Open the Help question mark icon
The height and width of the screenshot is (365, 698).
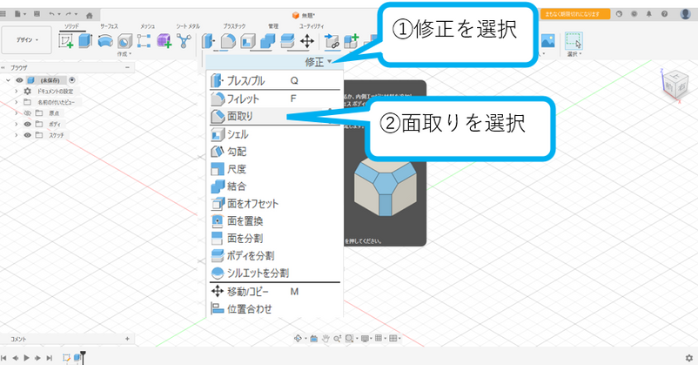[x=664, y=14]
